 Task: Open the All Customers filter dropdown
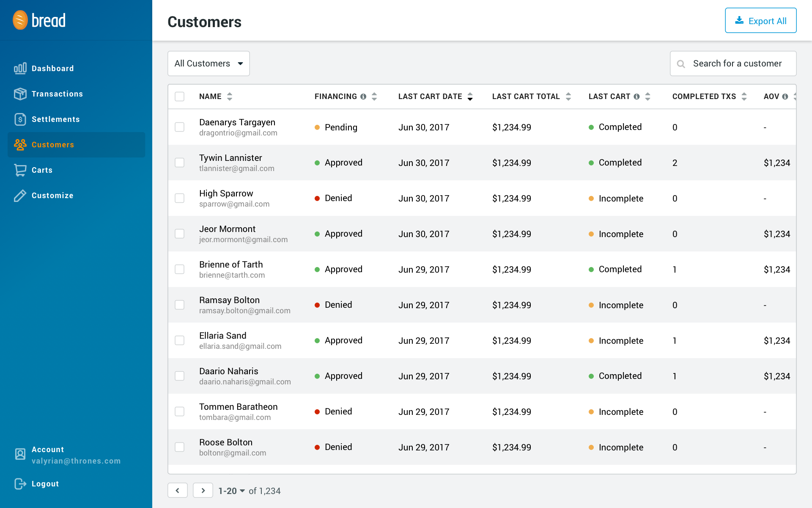point(208,63)
